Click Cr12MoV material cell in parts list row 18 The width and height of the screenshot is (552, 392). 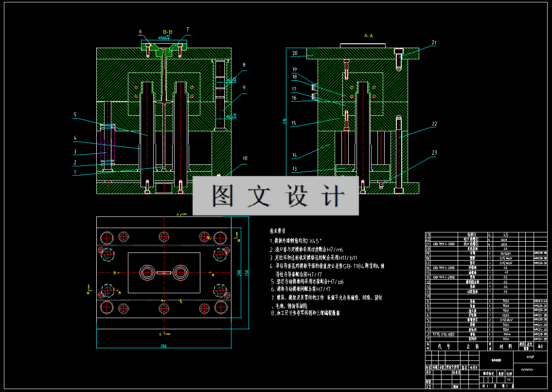point(505,258)
